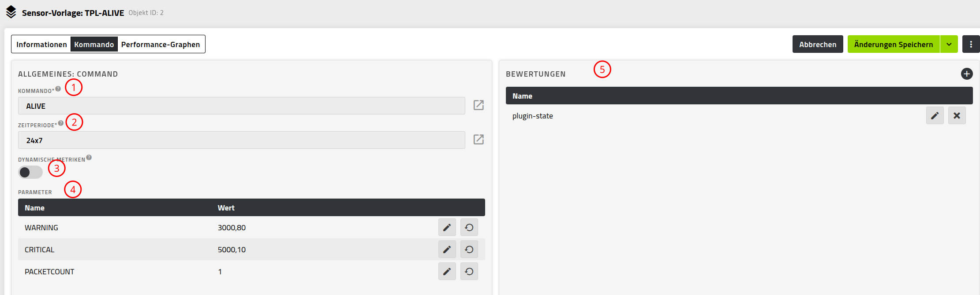Open external link icon beside 24x7 period

coord(479,140)
